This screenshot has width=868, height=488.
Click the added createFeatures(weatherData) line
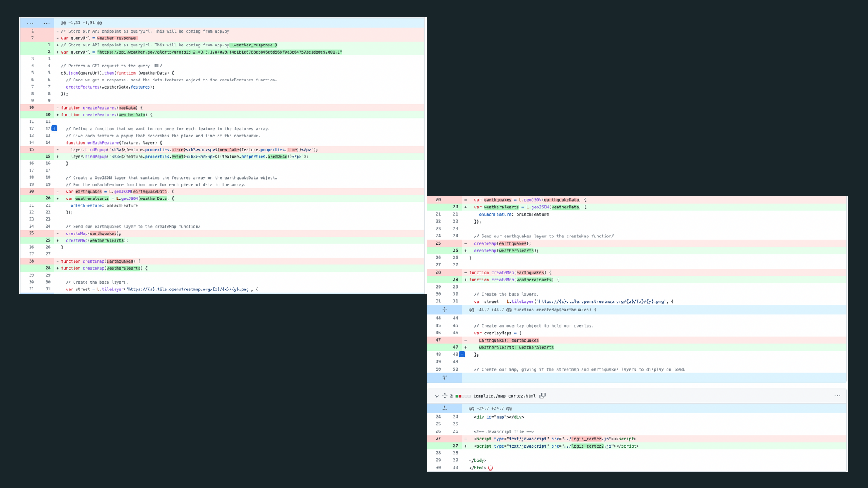tap(107, 114)
